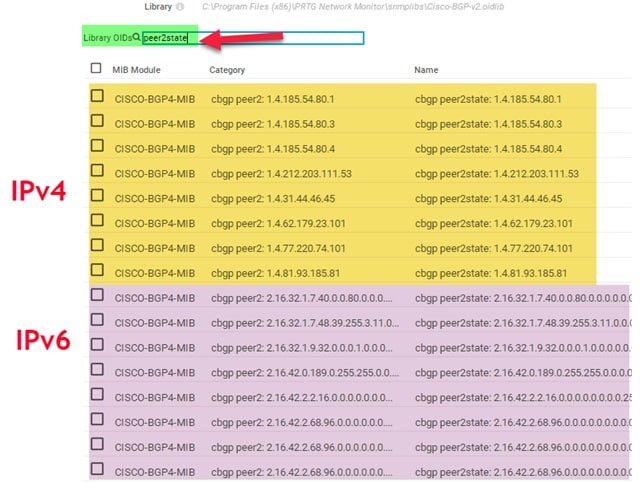This screenshot has width=643, height=487.
Task: Select name cell cbgp peer2state: 1.4.185.54.80.4
Action: (x=488, y=149)
